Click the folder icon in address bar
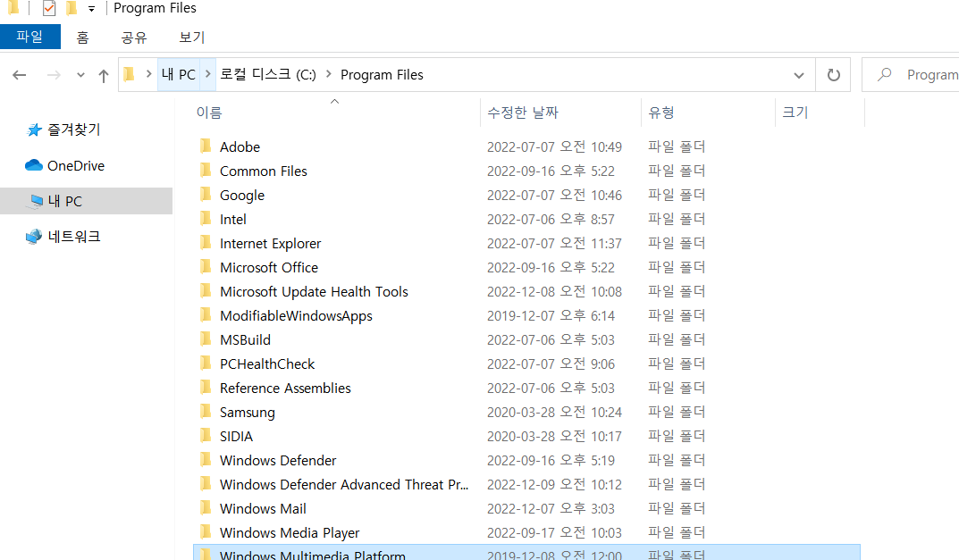This screenshot has width=959, height=560. (x=129, y=75)
